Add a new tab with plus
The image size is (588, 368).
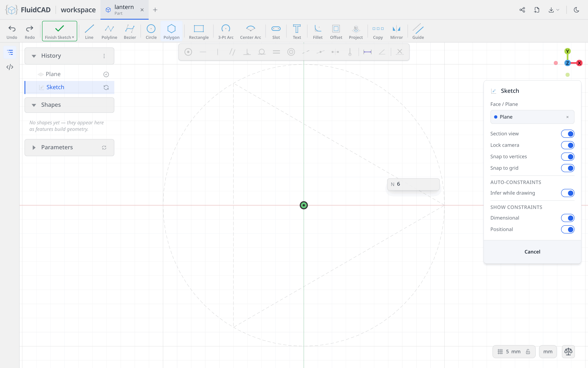155,10
